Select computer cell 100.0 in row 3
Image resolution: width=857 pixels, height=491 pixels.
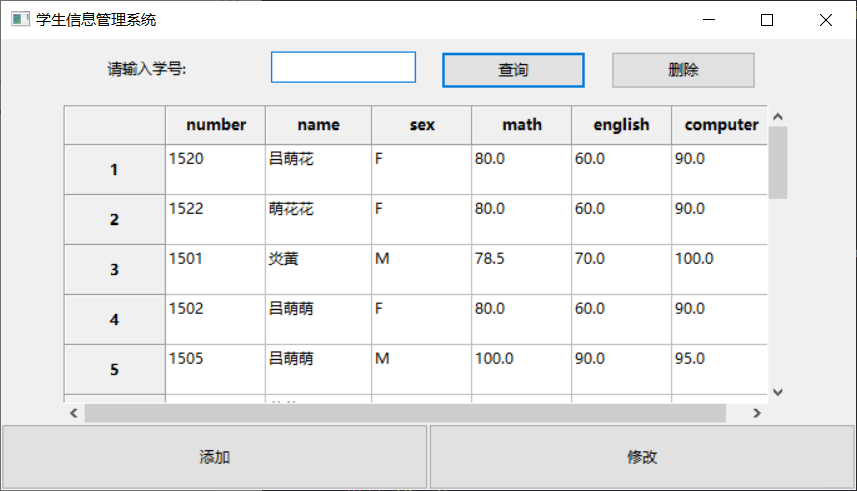(720, 270)
